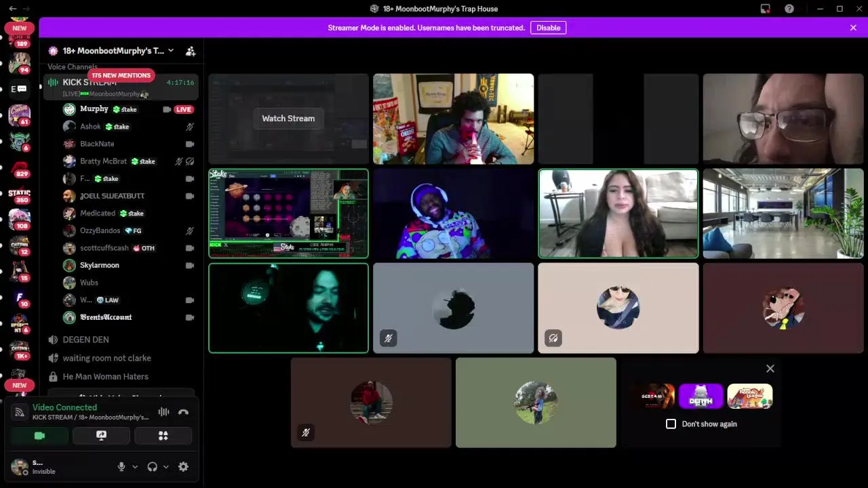Screen dimensions: 868x488
Task: Toggle the microphone mute button
Action: (x=121, y=466)
